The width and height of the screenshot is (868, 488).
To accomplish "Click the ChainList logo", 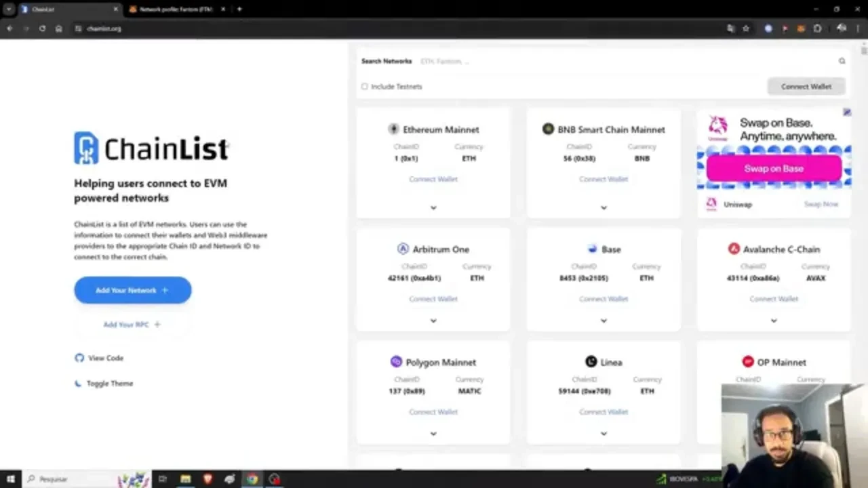I will point(151,148).
